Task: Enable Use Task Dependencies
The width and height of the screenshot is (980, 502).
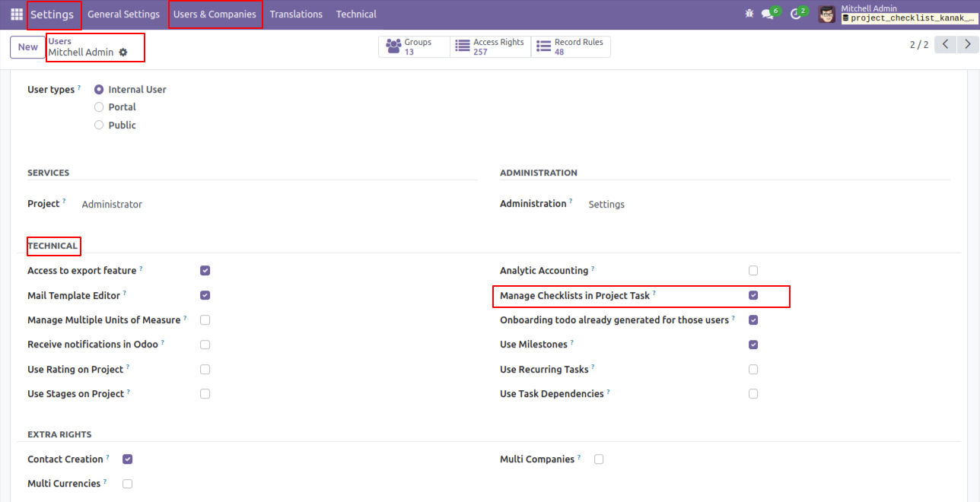Action: tap(753, 394)
